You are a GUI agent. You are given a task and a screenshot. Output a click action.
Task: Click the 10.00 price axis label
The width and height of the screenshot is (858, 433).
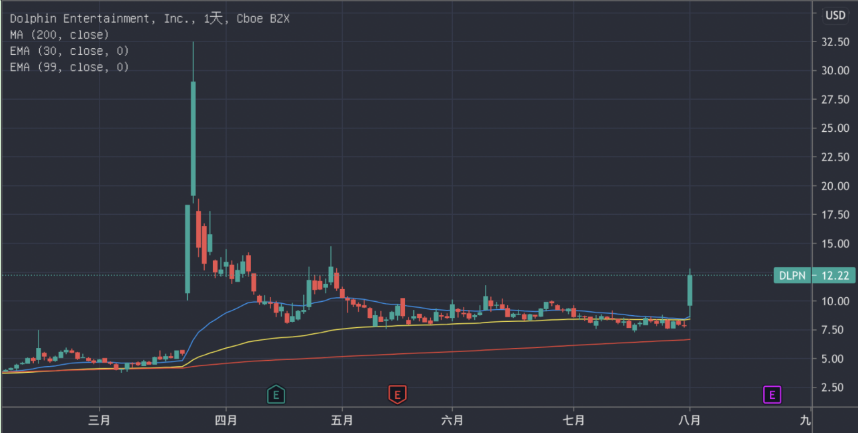click(835, 301)
